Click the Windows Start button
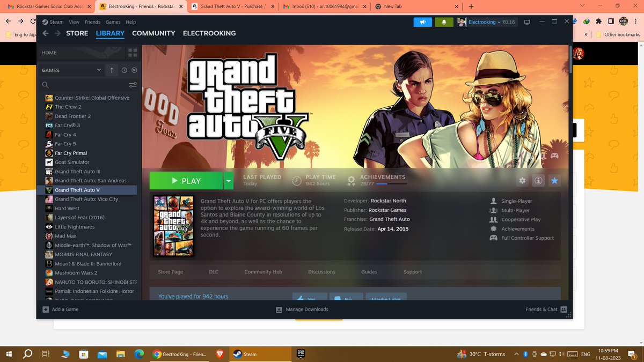The image size is (644, 362). tap(9, 354)
